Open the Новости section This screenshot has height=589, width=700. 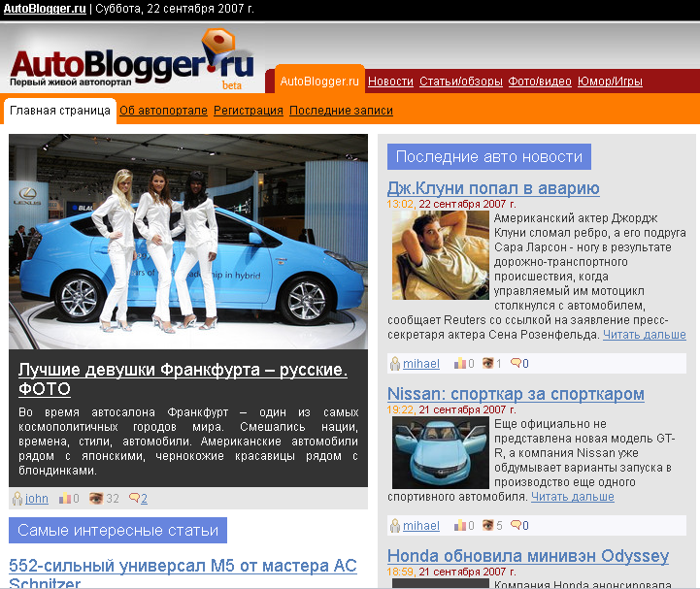tap(390, 82)
